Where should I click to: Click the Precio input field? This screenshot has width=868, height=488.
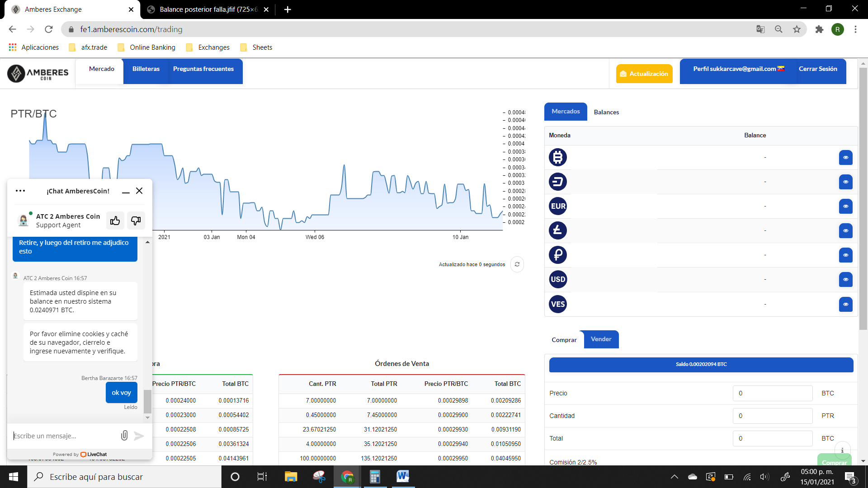[x=772, y=393]
